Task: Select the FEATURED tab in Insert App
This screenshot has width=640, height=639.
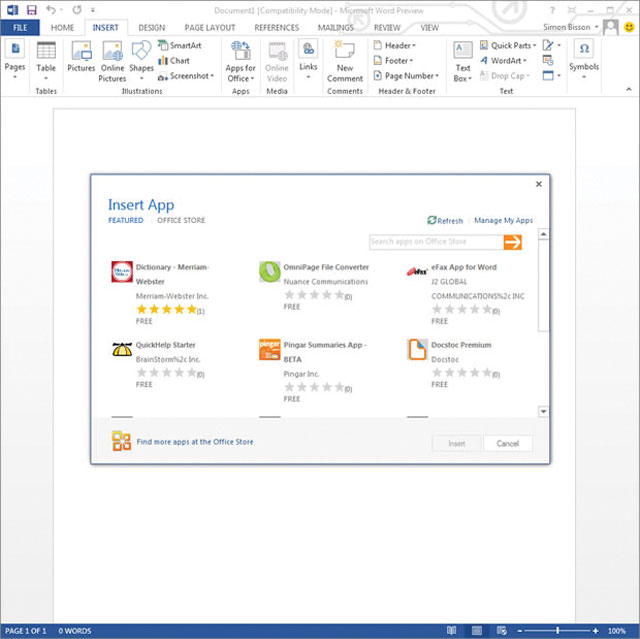Action: click(126, 220)
